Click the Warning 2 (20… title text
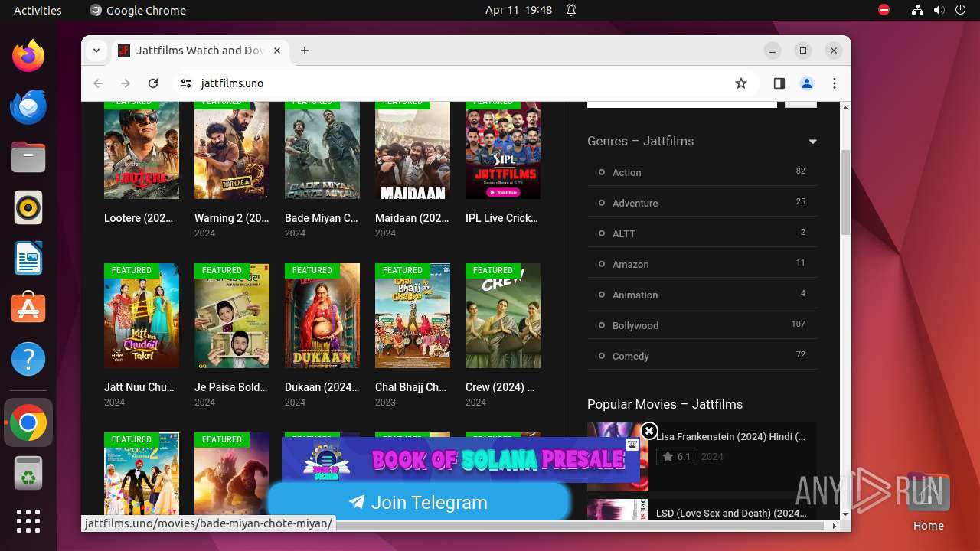Screen dimensions: 980x551 232,218
